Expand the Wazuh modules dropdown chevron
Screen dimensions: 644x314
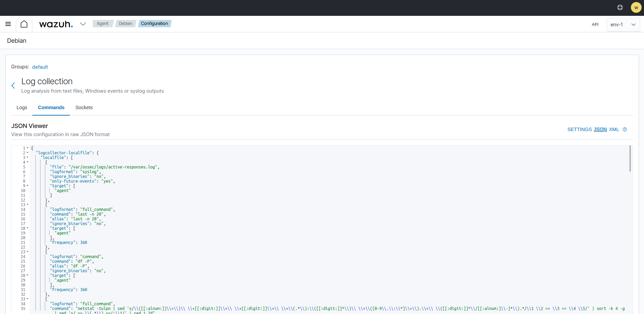[x=83, y=24]
